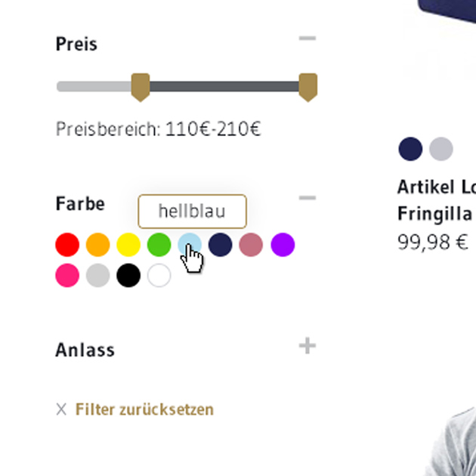Select the hellblau color filter swatch
This screenshot has width=476, height=476.
[x=190, y=245]
